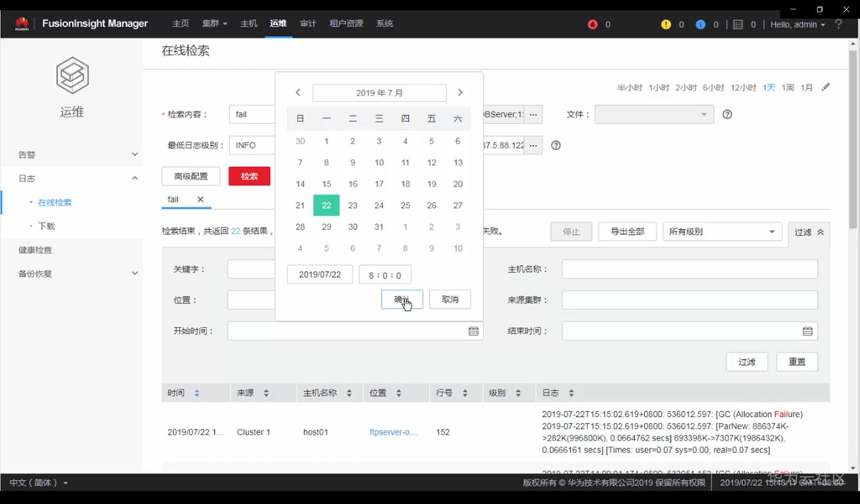Open the ftpserver location link
The height and width of the screenshot is (504, 860).
[x=393, y=432]
